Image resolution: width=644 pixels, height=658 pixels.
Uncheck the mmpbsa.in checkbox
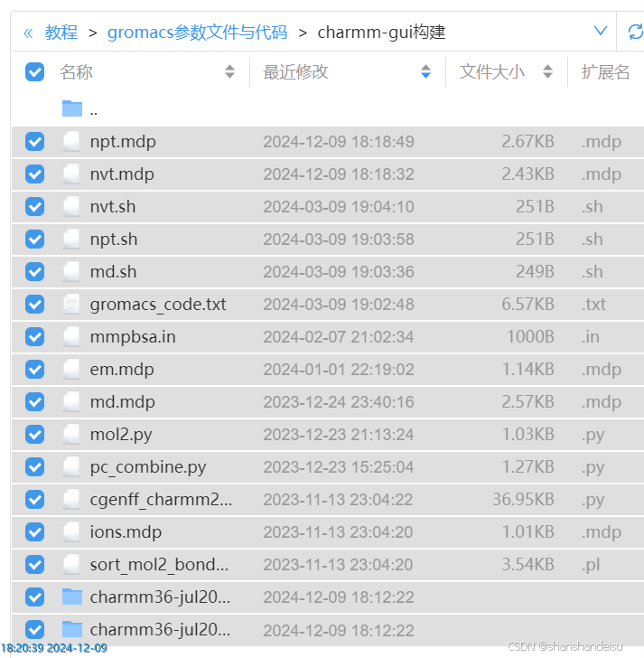(35, 336)
